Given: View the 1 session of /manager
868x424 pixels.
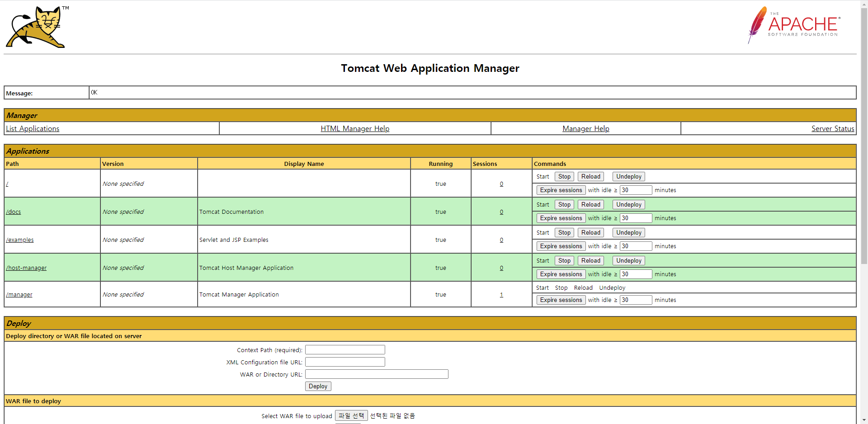Looking at the screenshot, I should pos(501,295).
